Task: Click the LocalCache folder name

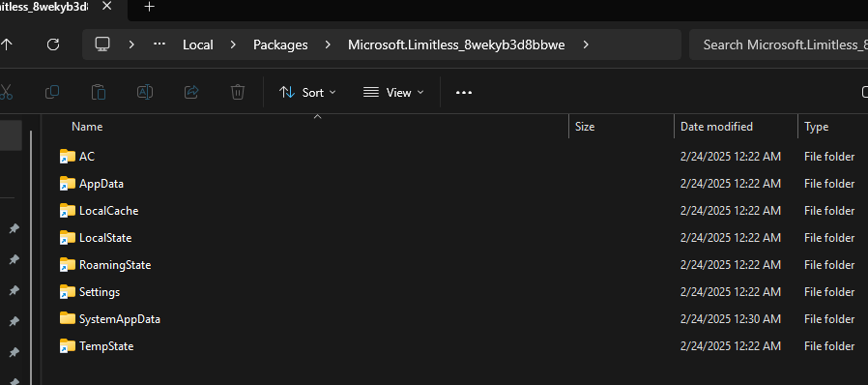Action: [x=108, y=211]
